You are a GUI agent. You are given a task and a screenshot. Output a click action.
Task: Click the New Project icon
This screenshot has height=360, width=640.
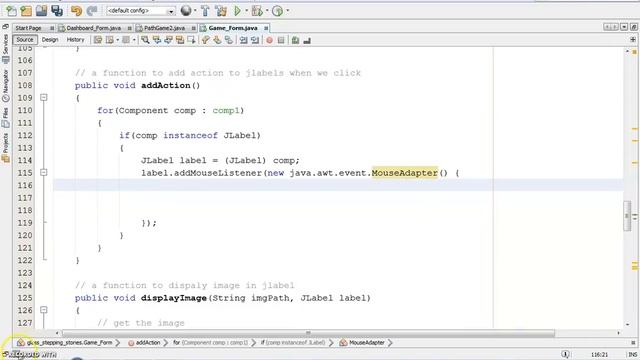[x=26, y=11]
